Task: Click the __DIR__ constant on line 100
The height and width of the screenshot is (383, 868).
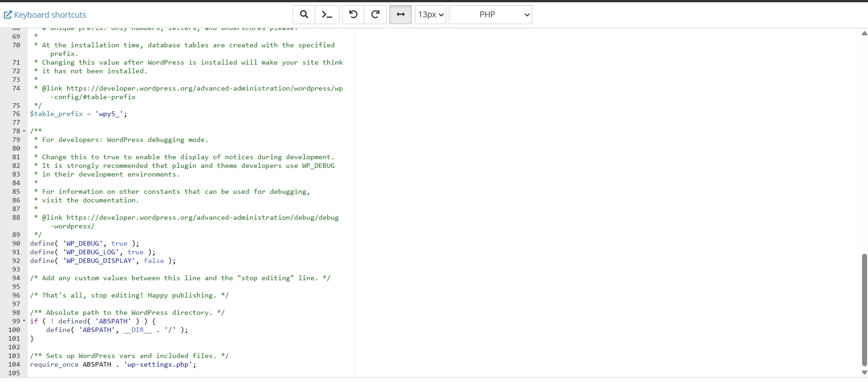Action: point(138,330)
